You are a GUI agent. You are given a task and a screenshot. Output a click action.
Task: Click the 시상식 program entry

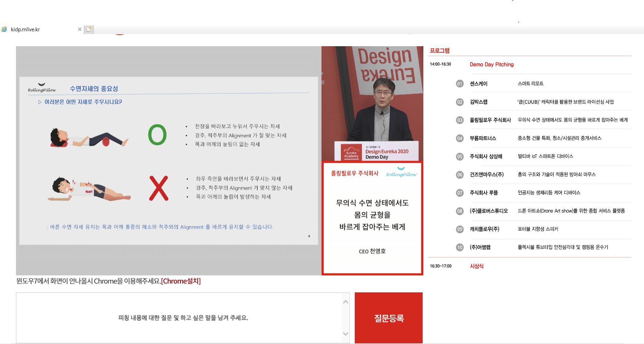click(477, 266)
